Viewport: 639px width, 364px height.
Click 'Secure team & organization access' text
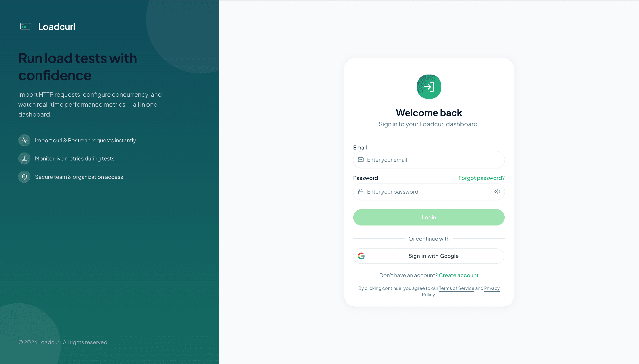(x=79, y=177)
